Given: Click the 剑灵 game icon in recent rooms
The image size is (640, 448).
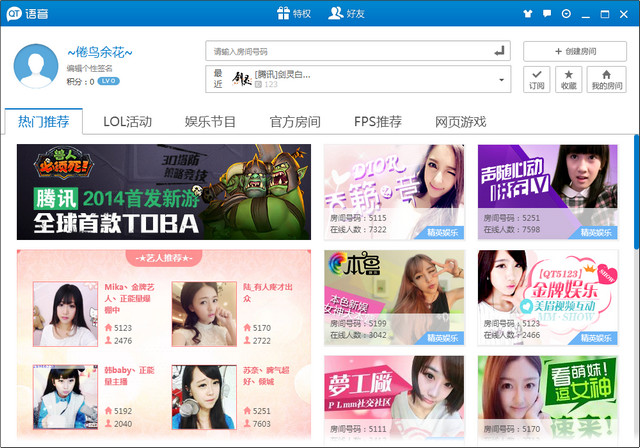Looking at the screenshot, I should pos(241,79).
